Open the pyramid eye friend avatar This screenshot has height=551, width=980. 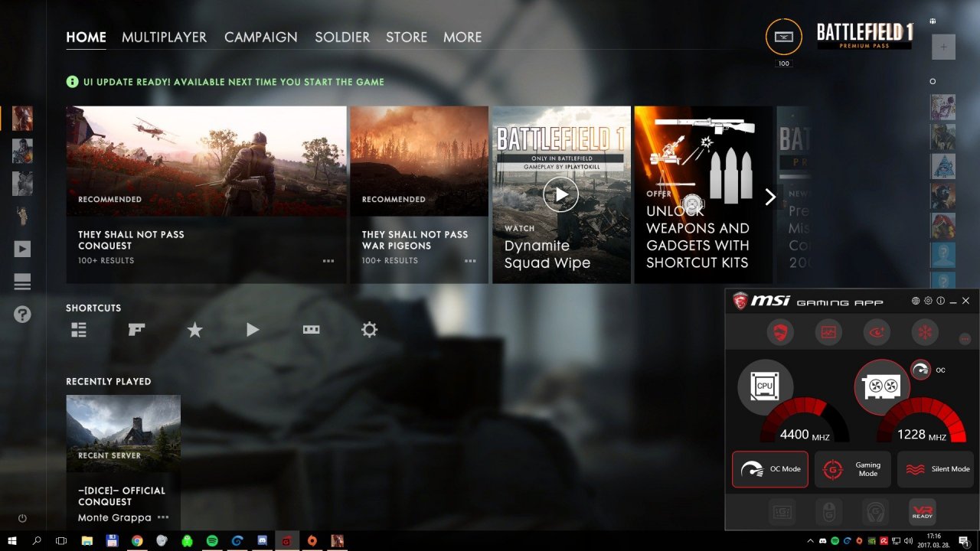pyautogui.click(x=942, y=166)
